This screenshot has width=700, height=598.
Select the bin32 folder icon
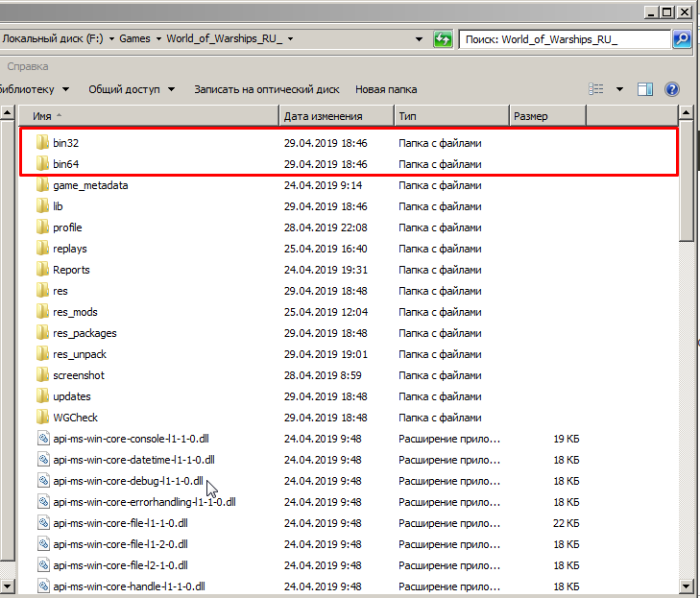point(42,143)
